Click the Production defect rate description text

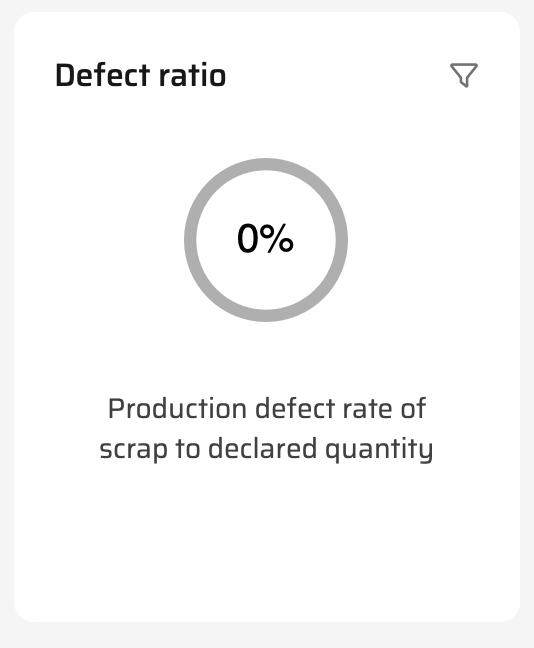[267, 429]
